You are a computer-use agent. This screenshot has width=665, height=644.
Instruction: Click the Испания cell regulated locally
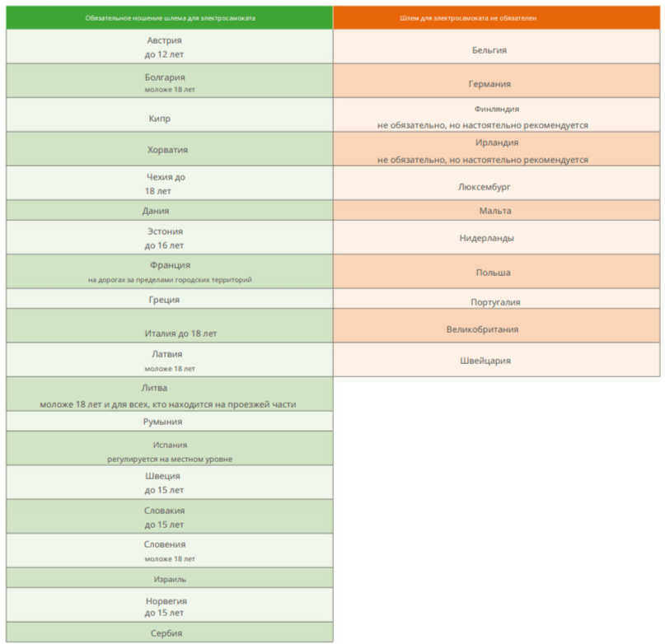point(170,450)
